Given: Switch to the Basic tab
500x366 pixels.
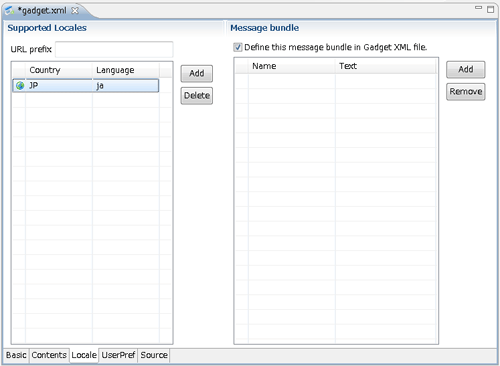Looking at the screenshot, I should click(16, 355).
